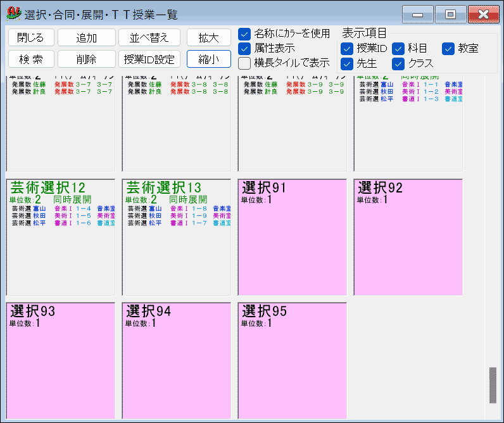Maximize the 授業一覧 window
The image size is (504, 423).
coord(450,15)
